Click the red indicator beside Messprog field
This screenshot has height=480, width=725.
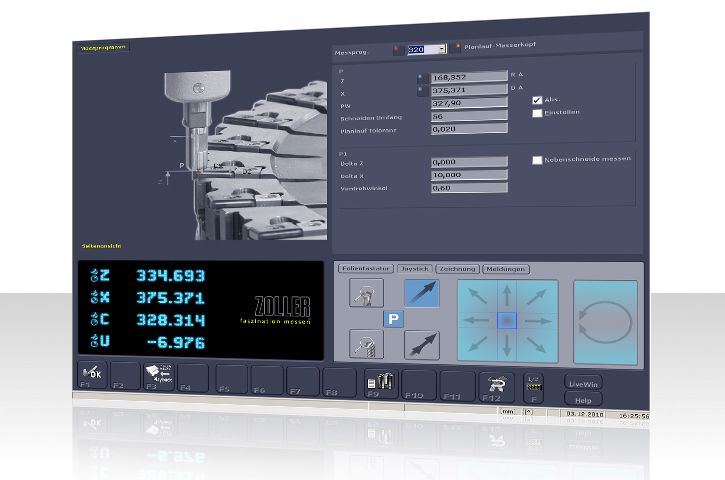398,49
